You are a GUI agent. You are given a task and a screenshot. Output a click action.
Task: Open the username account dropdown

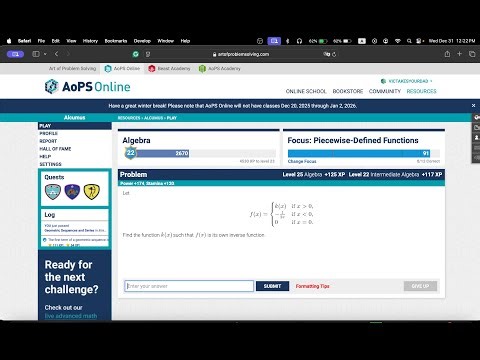(406, 81)
